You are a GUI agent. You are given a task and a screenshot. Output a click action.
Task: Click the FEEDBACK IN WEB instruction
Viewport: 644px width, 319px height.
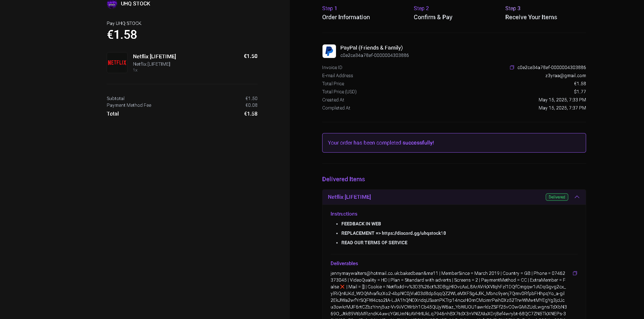(361, 224)
